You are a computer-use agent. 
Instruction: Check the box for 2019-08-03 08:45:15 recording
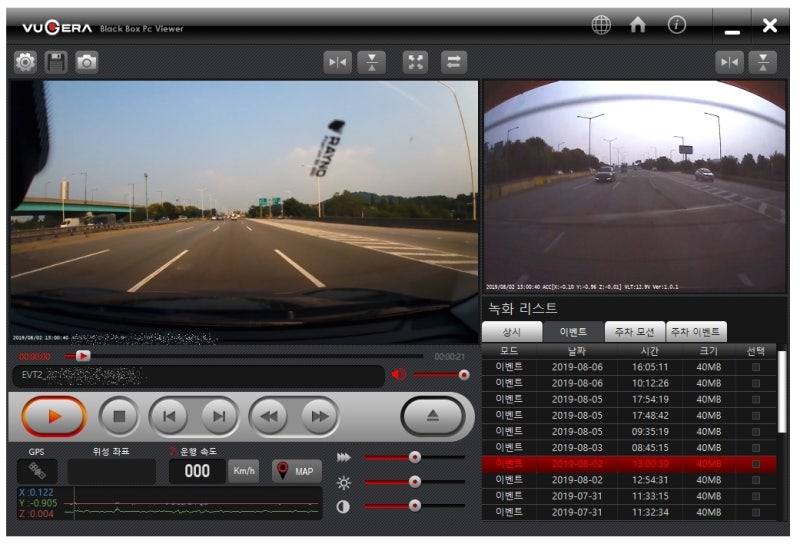click(x=756, y=448)
